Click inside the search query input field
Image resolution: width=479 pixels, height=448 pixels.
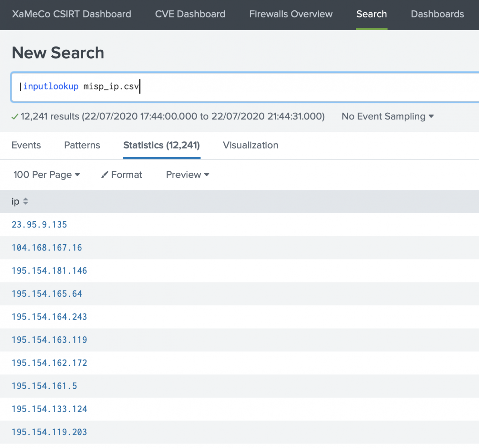261,87
